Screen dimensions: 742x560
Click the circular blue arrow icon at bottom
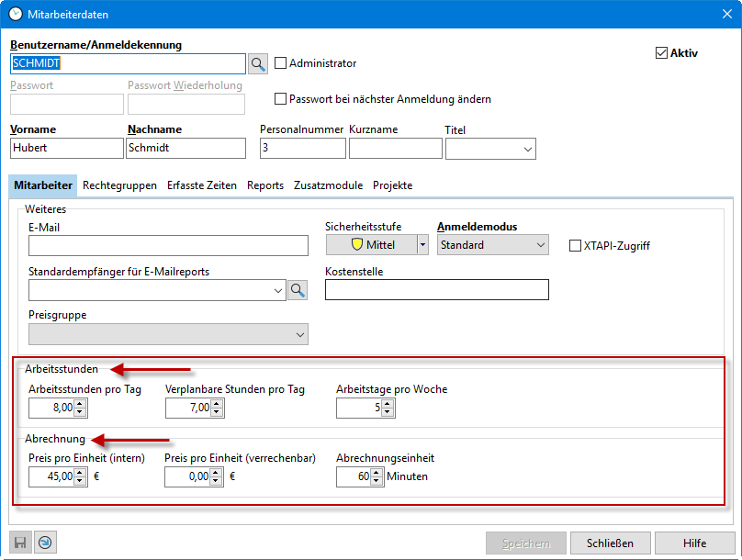[45, 542]
